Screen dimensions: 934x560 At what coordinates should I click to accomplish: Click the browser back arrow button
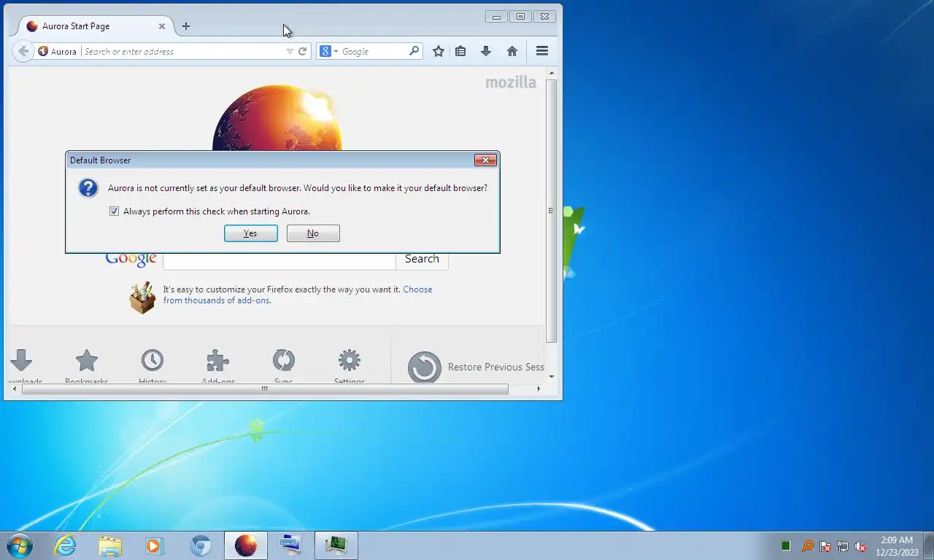coord(23,51)
